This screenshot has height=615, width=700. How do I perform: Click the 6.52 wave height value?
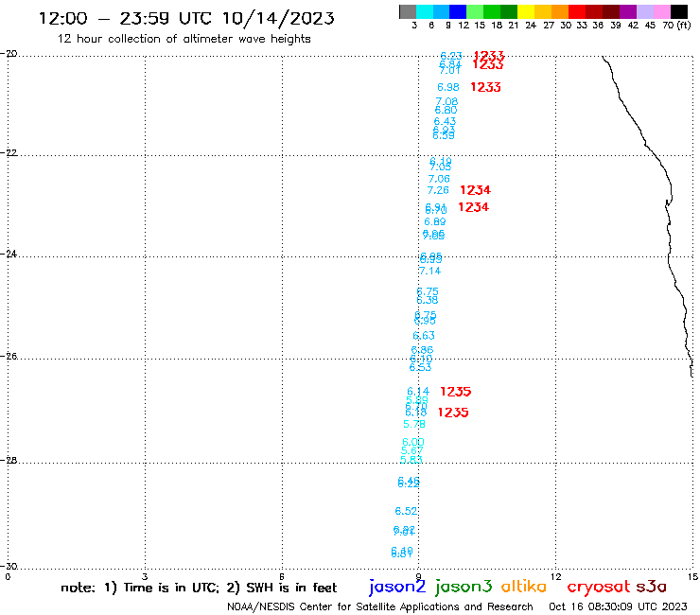406,511
